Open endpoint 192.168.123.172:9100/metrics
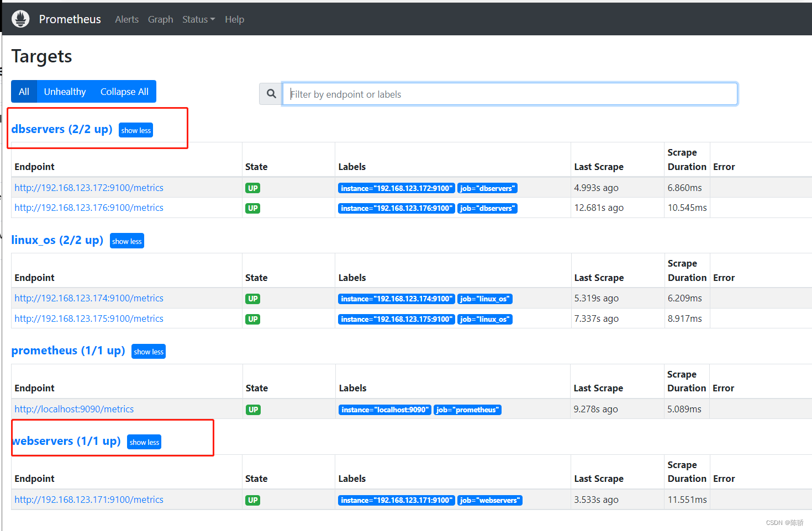Screen dimensions: 812x531 89,188
